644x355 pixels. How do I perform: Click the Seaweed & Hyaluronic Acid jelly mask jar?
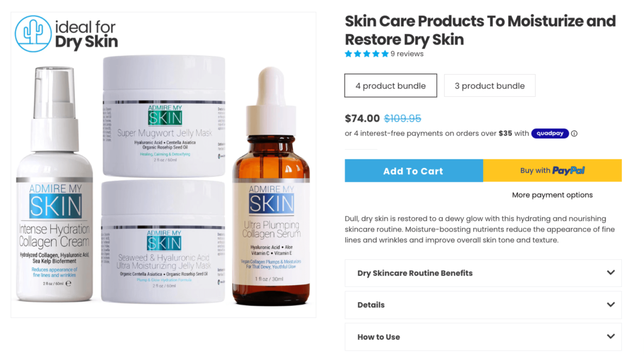(164, 242)
